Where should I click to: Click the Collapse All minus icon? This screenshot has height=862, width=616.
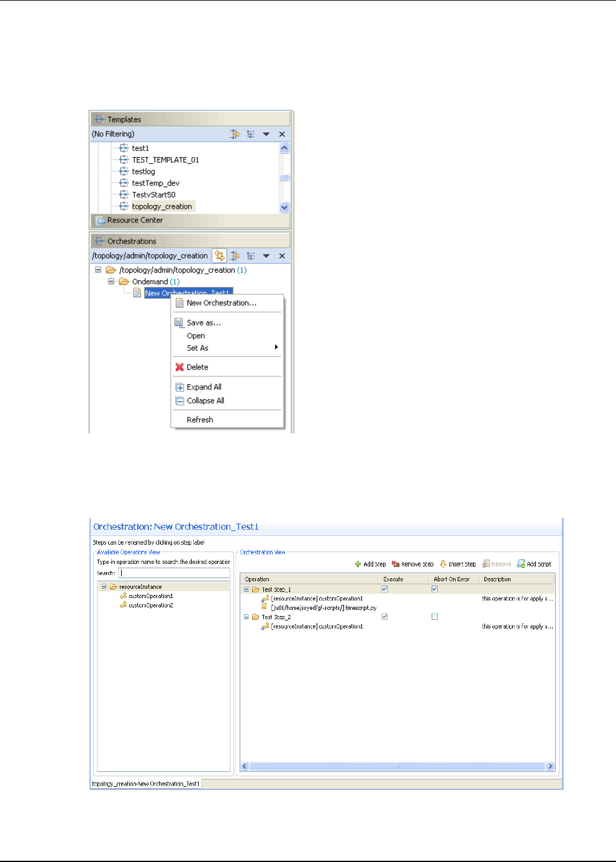click(179, 401)
